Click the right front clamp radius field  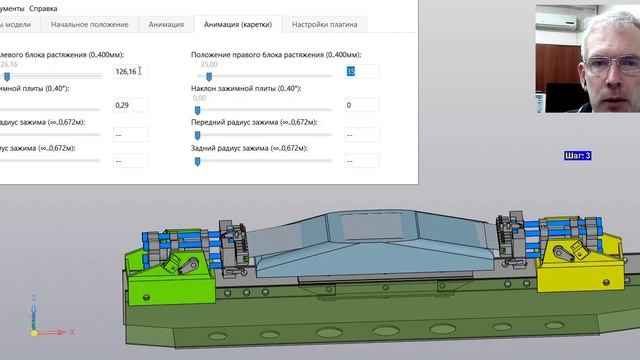362,135
